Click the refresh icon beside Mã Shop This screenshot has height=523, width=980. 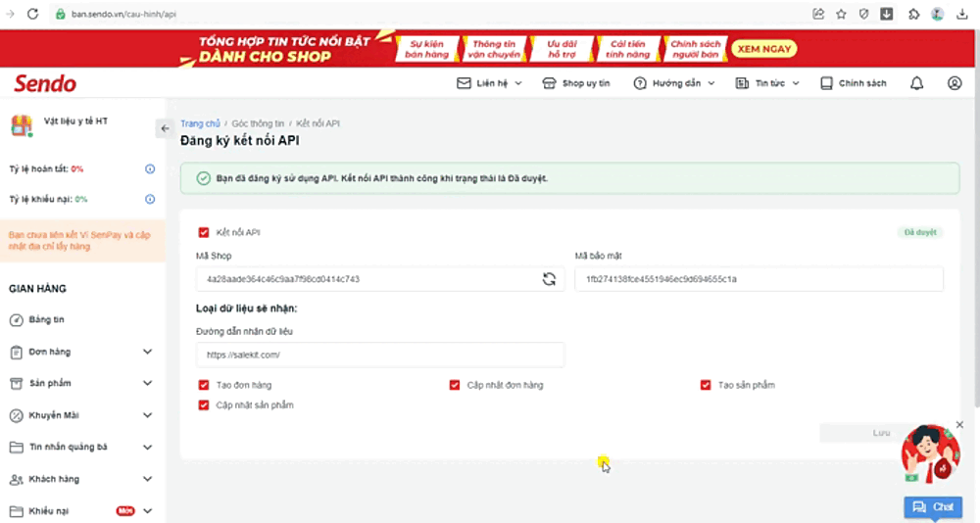point(549,279)
